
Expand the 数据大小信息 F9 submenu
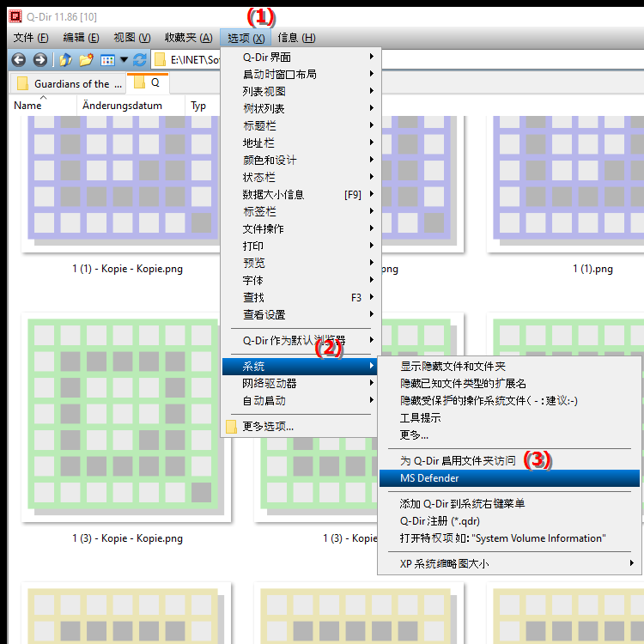pos(300,194)
